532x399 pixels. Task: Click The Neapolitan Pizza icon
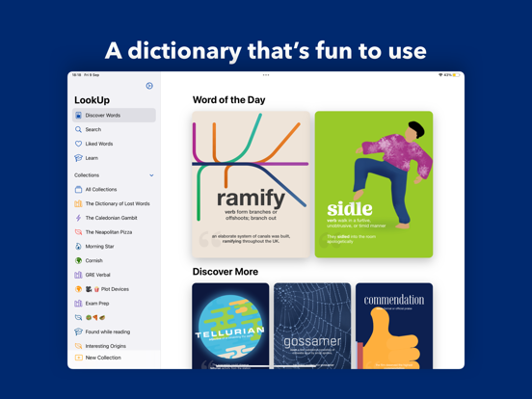pyautogui.click(x=78, y=232)
